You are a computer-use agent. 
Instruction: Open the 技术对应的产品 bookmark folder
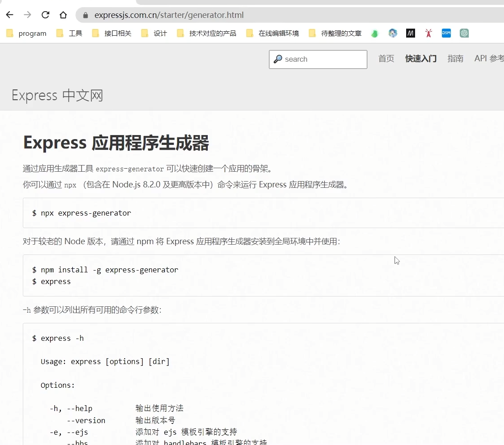click(206, 33)
